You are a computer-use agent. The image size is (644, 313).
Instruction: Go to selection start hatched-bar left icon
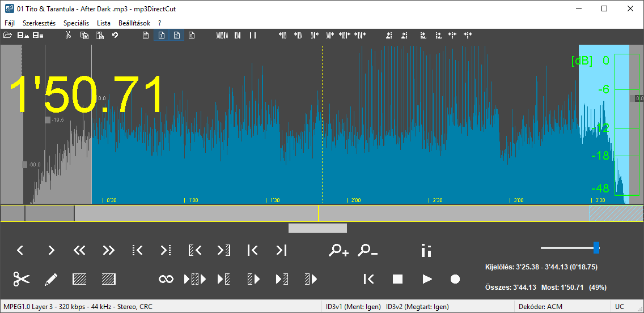195,250
